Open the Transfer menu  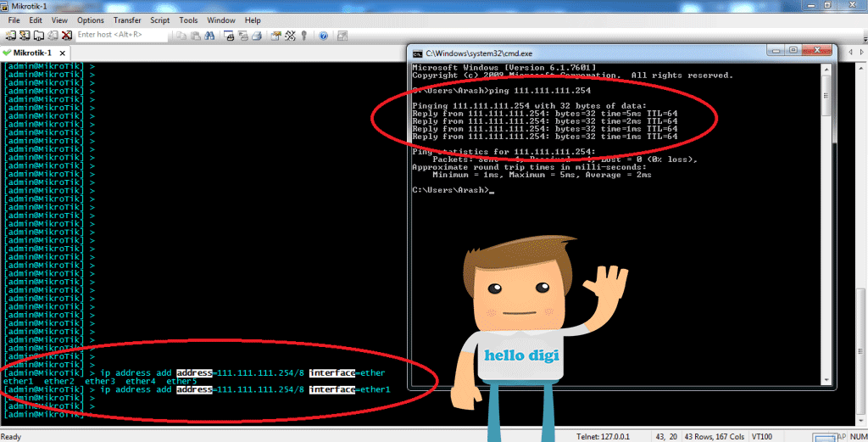coord(127,20)
